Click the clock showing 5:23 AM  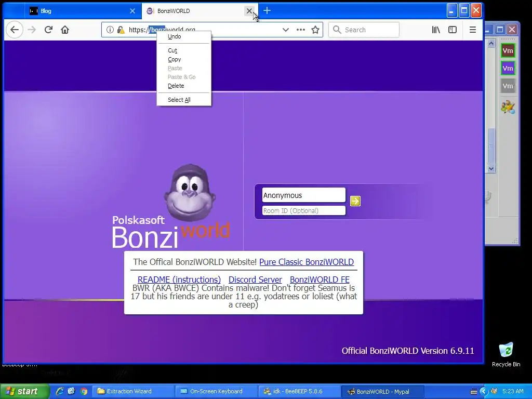(513, 392)
